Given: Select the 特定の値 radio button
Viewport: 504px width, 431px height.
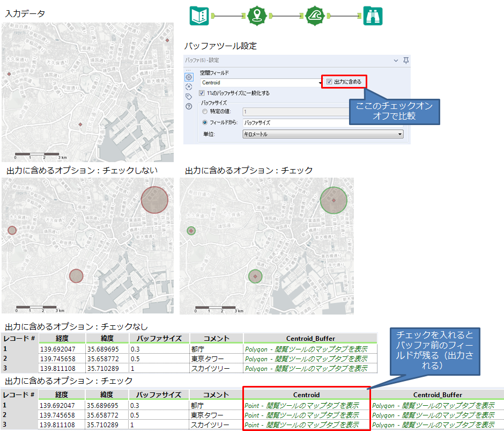Looking at the screenshot, I should tap(205, 112).
